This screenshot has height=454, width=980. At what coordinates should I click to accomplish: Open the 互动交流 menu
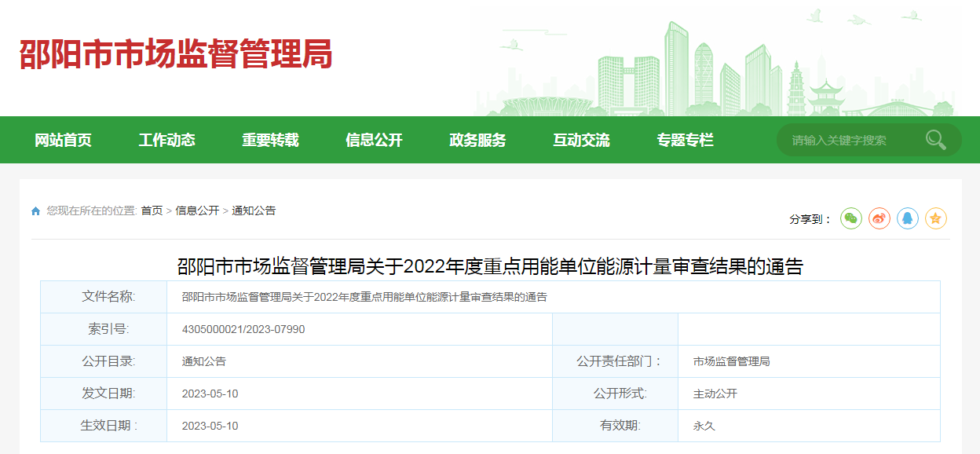pos(582,140)
